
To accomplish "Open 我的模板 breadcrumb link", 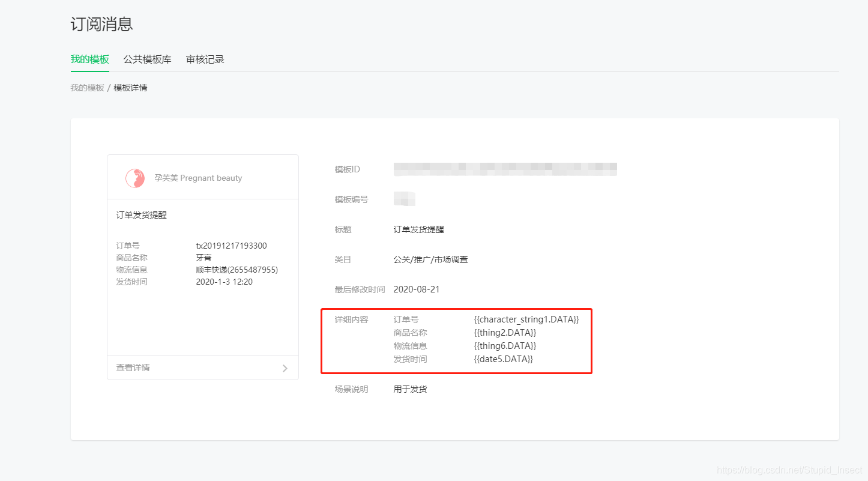I will pos(86,87).
